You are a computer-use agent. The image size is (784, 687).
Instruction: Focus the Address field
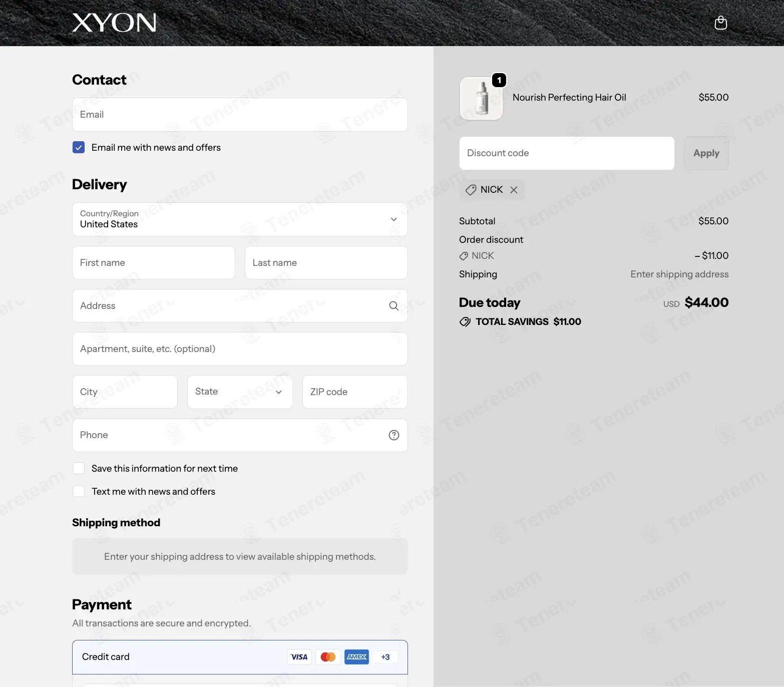click(x=240, y=305)
